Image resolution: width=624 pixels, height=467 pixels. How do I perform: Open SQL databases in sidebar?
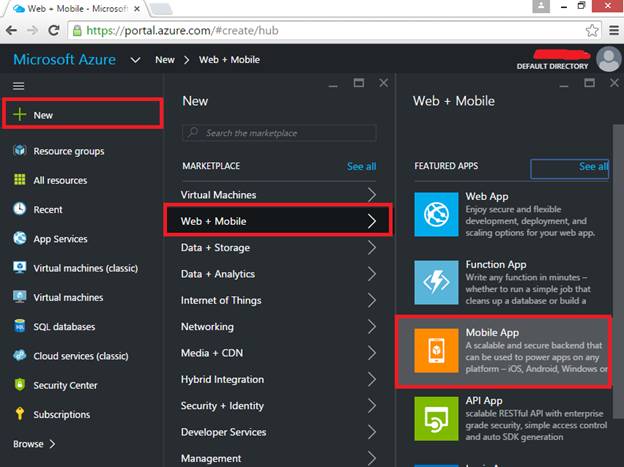click(x=64, y=326)
